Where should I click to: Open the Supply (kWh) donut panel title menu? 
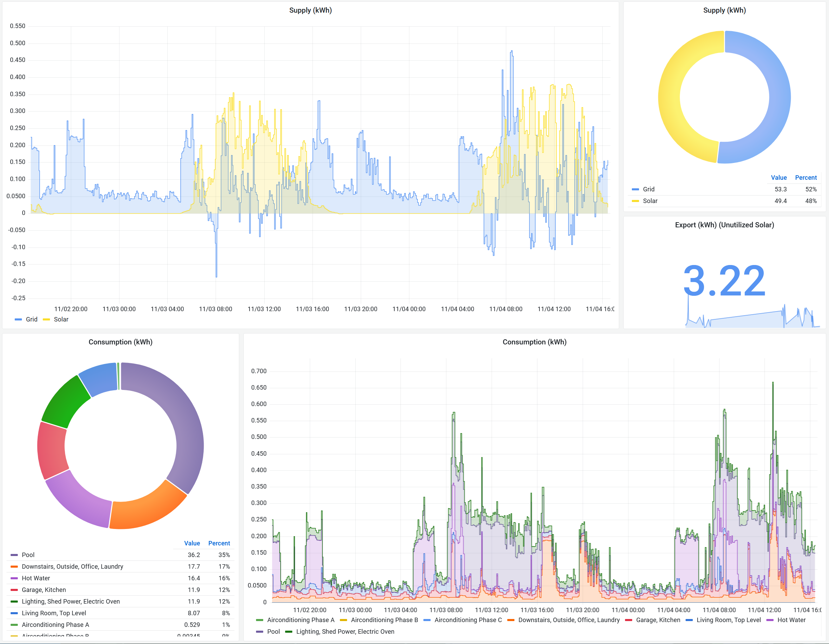(x=724, y=10)
